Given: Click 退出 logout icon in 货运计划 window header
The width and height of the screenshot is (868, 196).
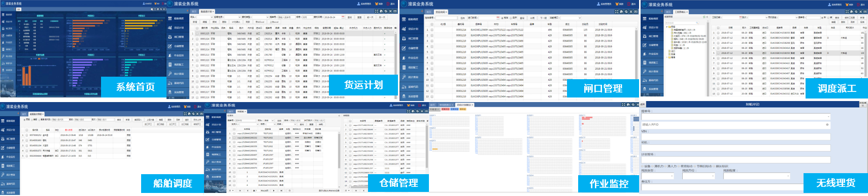Looking at the screenshot, I should tap(388, 4).
